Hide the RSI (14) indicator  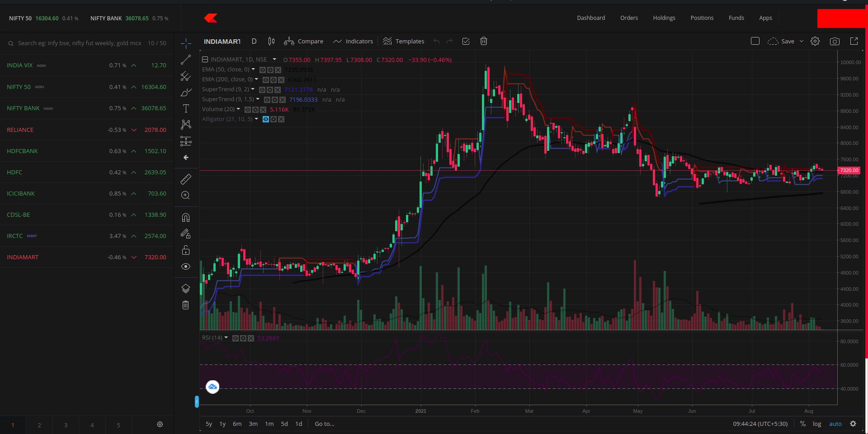pyautogui.click(x=236, y=338)
